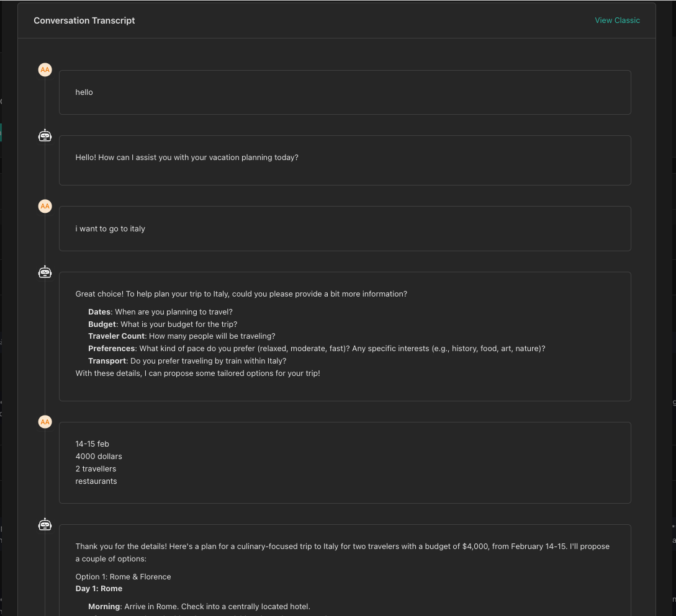676x616 pixels.
Task: Select the "hello" message bubble
Action: [345, 92]
